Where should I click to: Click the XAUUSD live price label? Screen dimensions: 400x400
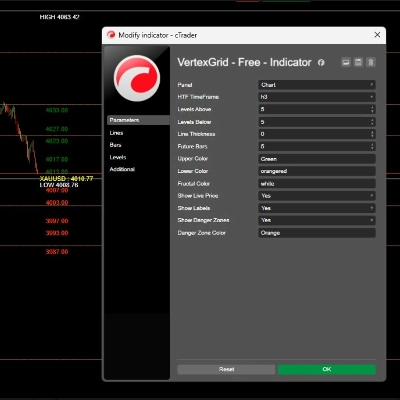point(66,179)
